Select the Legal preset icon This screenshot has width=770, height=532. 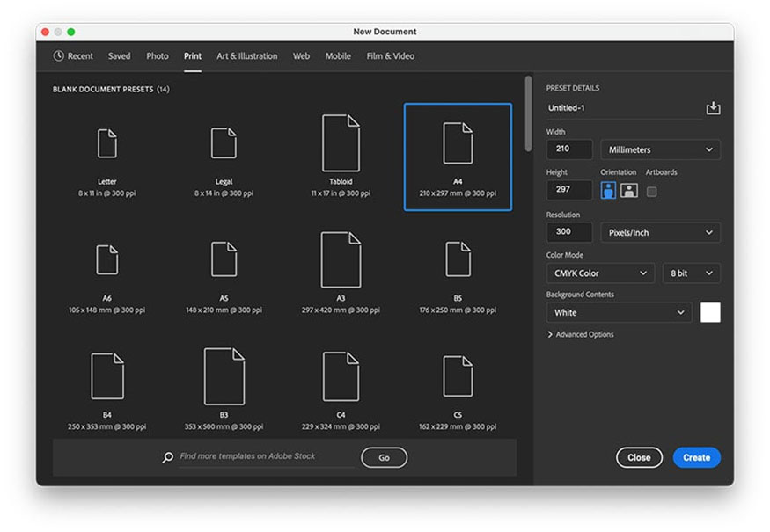pyautogui.click(x=224, y=142)
